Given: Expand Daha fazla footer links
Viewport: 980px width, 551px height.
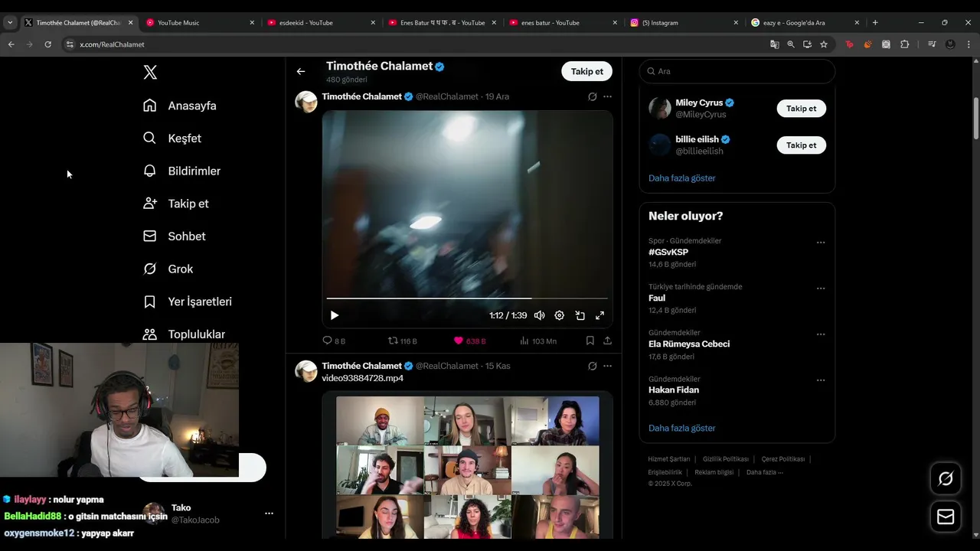Looking at the screenshot, I should (765, 472).
